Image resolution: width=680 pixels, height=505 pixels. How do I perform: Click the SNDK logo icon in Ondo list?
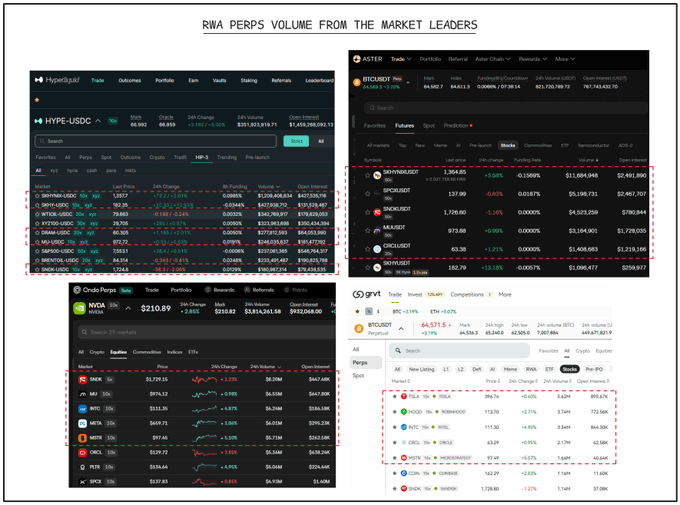[x=82, y=380]
